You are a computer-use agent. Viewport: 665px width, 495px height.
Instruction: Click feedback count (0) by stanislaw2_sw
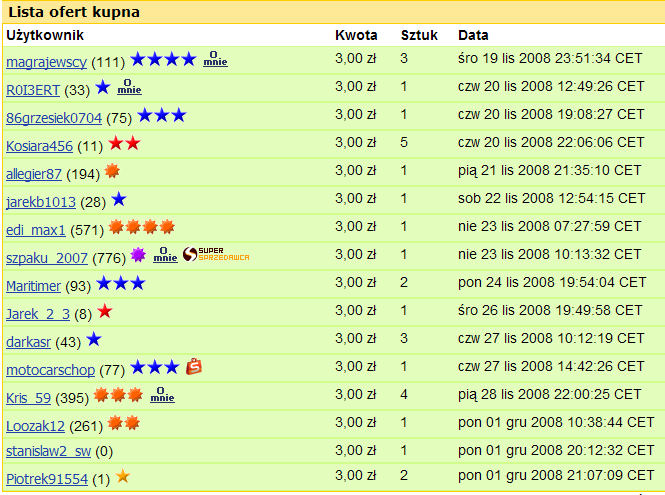click(104, 451)
